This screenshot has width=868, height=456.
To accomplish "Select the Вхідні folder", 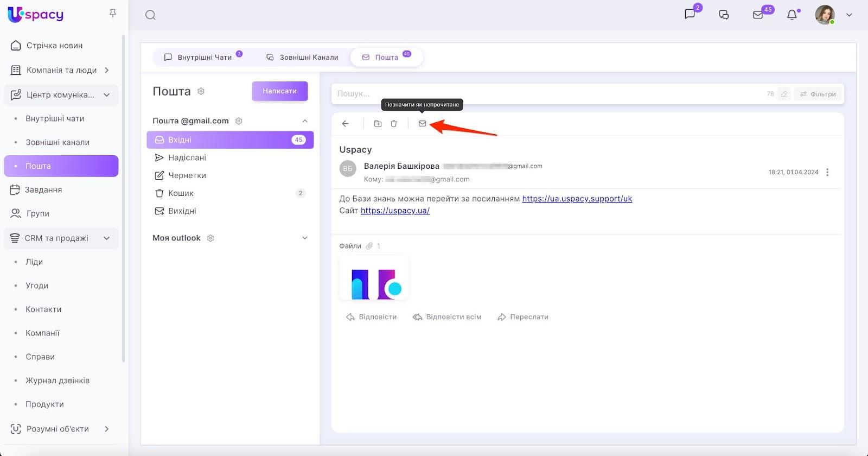I will click(230, 140).
